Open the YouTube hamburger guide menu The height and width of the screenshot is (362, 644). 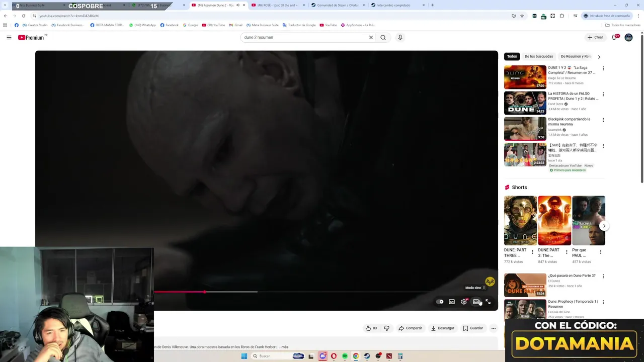[9, 37]
